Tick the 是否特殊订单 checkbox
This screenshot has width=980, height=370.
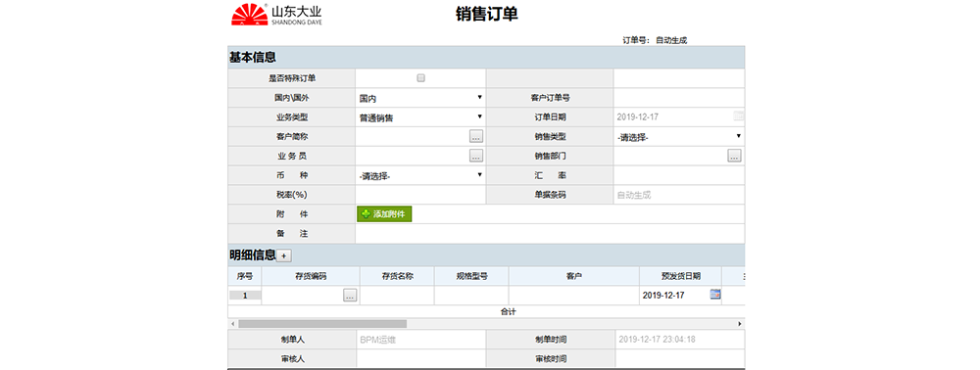point(420,78)
